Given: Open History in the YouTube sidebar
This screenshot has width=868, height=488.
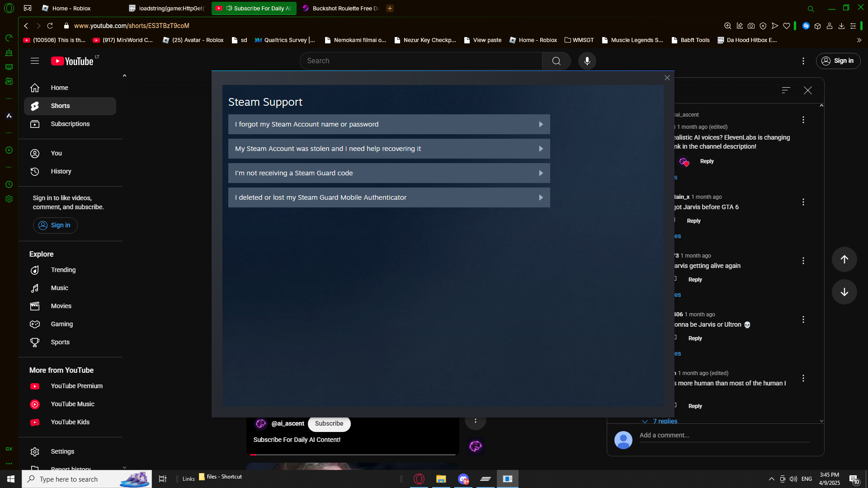Looking at the screenshot, I should 70,172.
